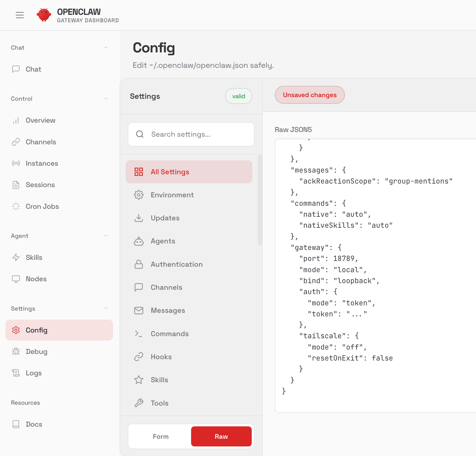The image size is (476, 456).
Task: Click the Unsaved changes badge
Action: 310,95
